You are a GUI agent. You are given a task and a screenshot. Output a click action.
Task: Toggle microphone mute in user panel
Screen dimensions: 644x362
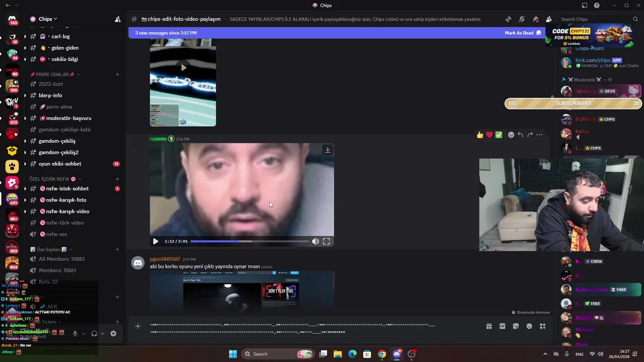point(75,333)
